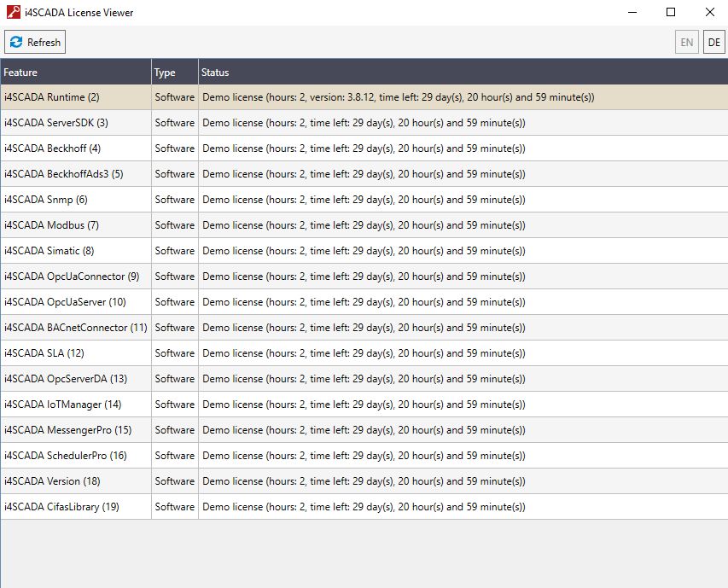Click the Type column header
This screenshot has height=588, width=728.
point(175,72)
